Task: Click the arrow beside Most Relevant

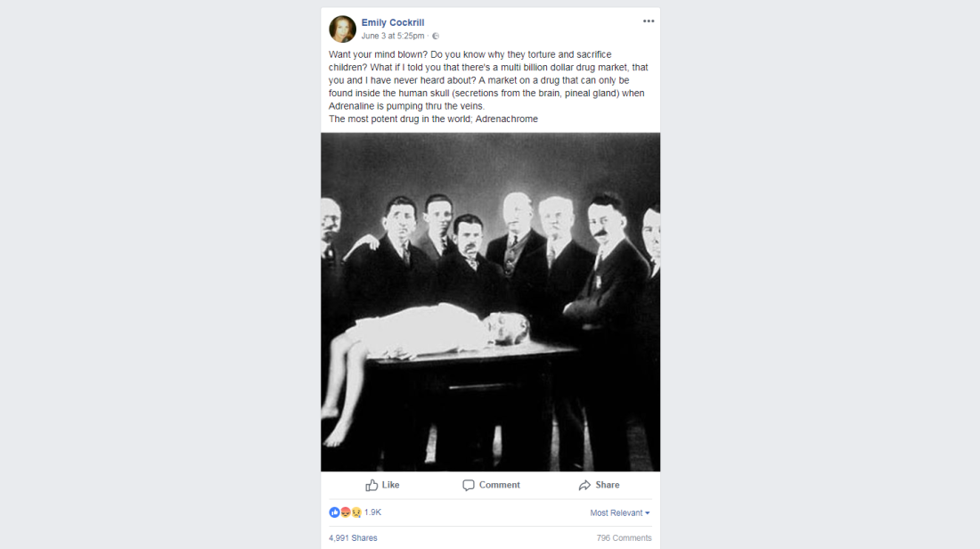Action: coord(648,512)
